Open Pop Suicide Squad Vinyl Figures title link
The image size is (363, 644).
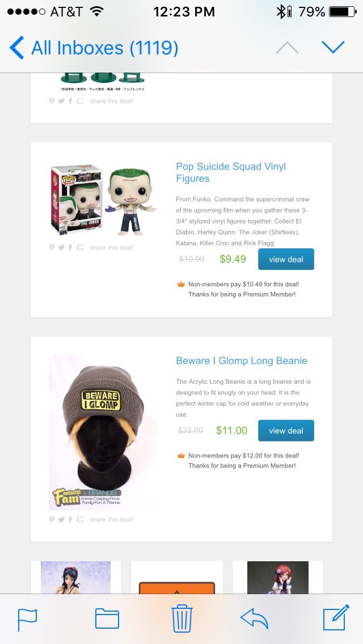click(231, 172)
